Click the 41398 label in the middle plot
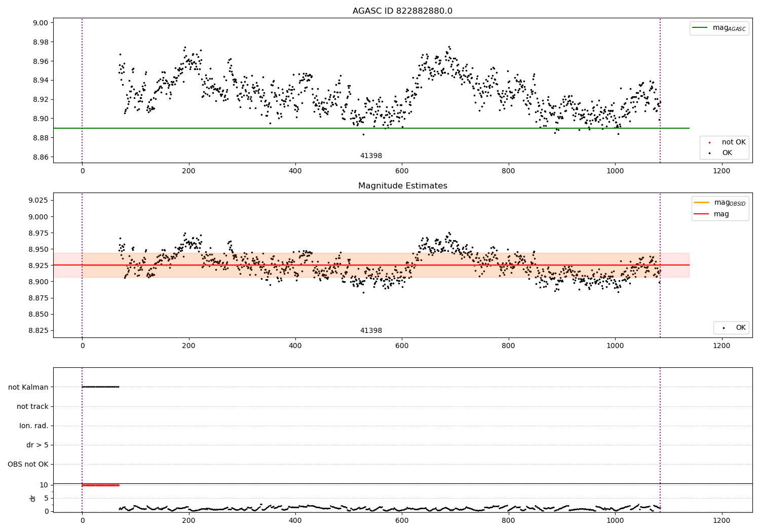 (x=371, y=330)
